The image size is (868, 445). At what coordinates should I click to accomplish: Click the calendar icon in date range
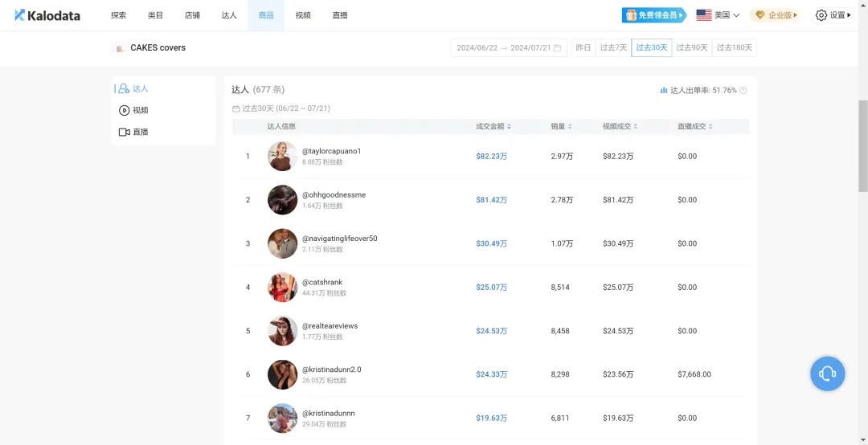coord(557,48)
